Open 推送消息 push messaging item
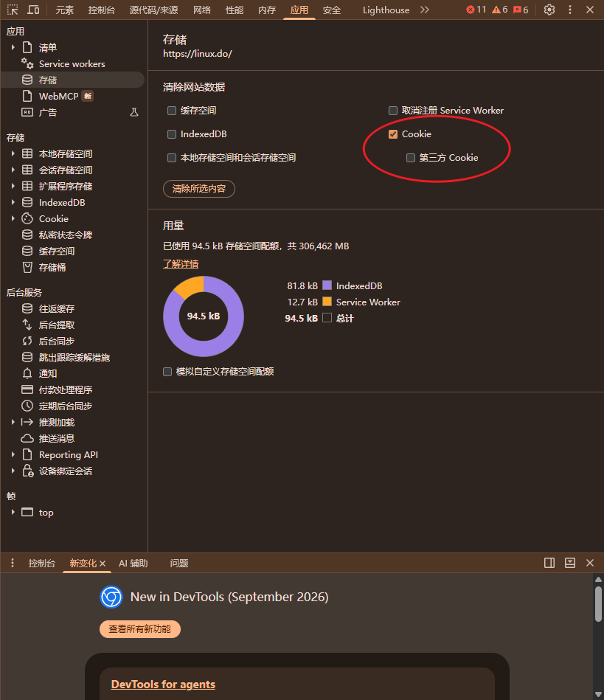 point(56,438)
